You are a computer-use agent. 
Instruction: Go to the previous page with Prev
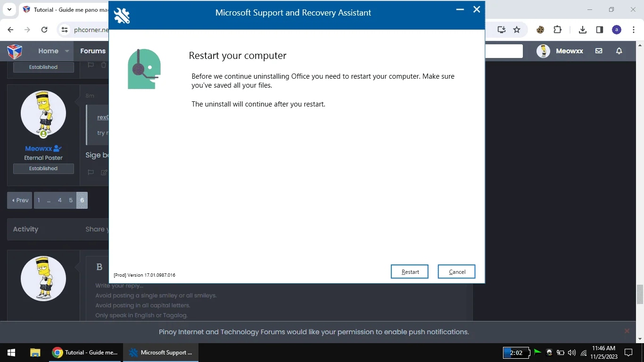20,200
